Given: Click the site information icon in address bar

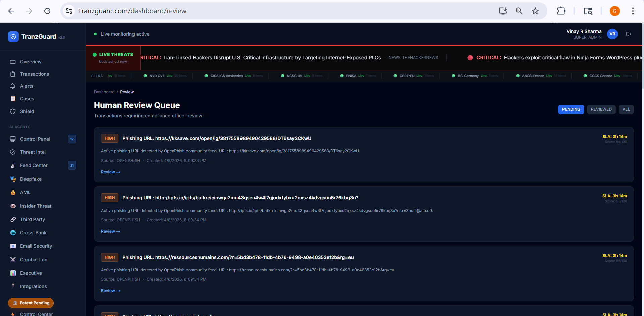Looking at the screenshot, I should tap(69, 11).
